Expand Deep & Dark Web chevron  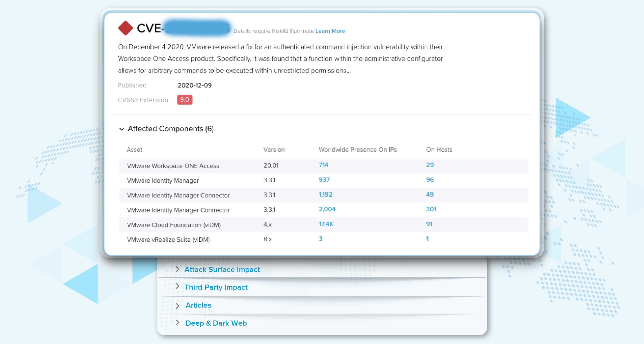177,323
